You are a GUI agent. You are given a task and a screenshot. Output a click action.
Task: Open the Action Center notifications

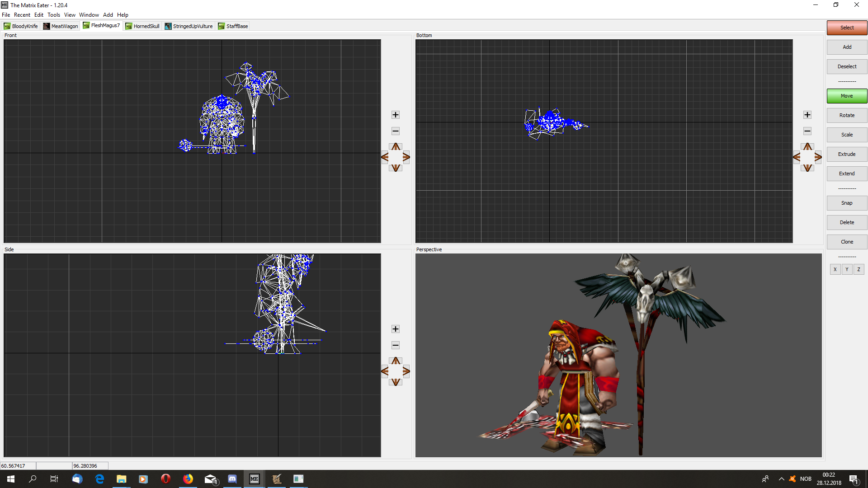coord(854,479)
